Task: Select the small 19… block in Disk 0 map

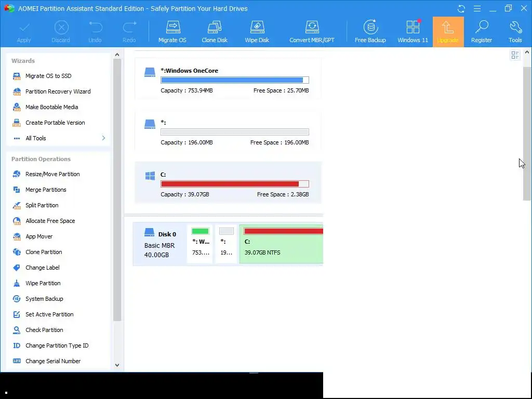Action: pos(226,244)
